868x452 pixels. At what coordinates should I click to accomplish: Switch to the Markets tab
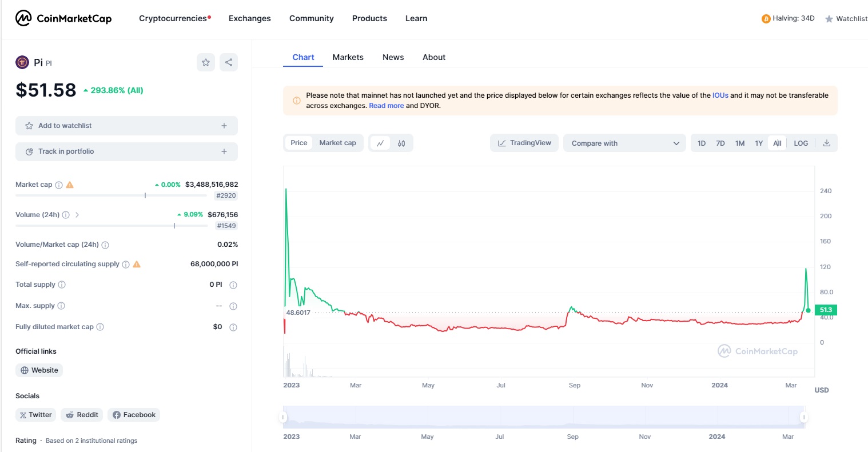pyautogui.click(x=348, y=57)
